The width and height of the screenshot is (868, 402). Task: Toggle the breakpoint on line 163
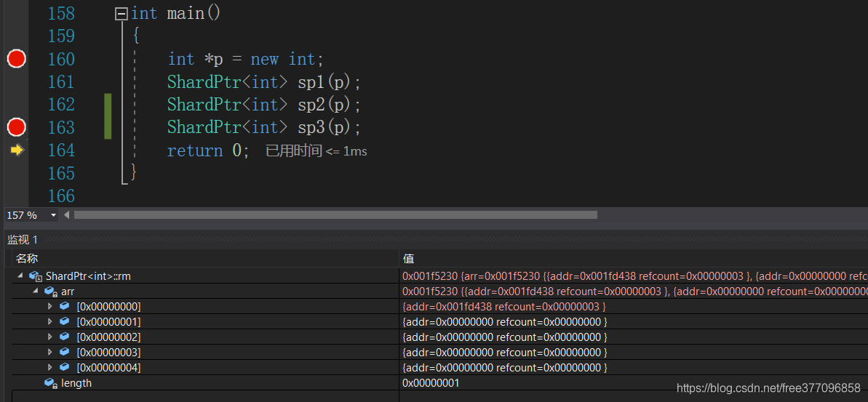pyautogui.click(x=17, y=127)
